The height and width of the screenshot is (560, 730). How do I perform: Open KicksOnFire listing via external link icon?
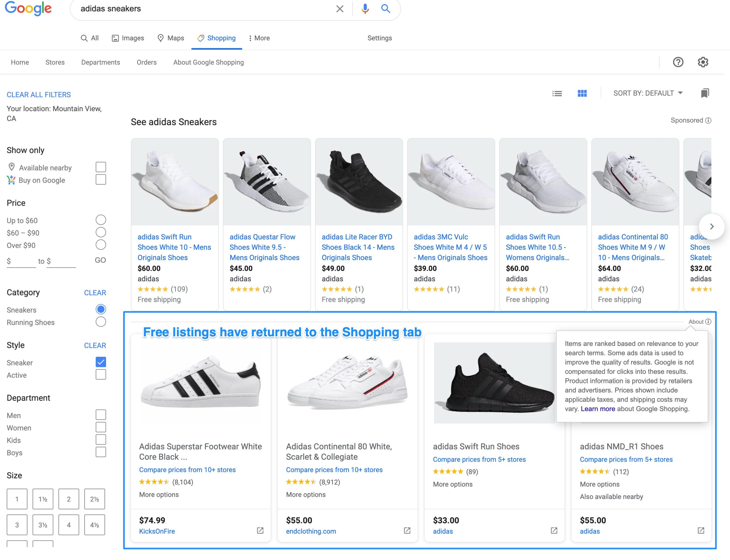pos(260,530)
